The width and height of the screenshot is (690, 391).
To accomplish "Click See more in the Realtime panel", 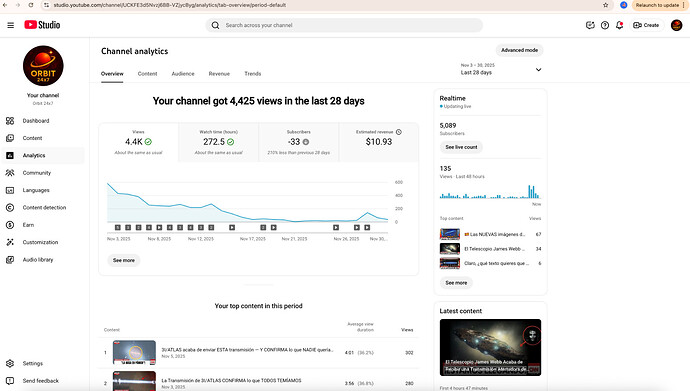I will click(456, 283).
